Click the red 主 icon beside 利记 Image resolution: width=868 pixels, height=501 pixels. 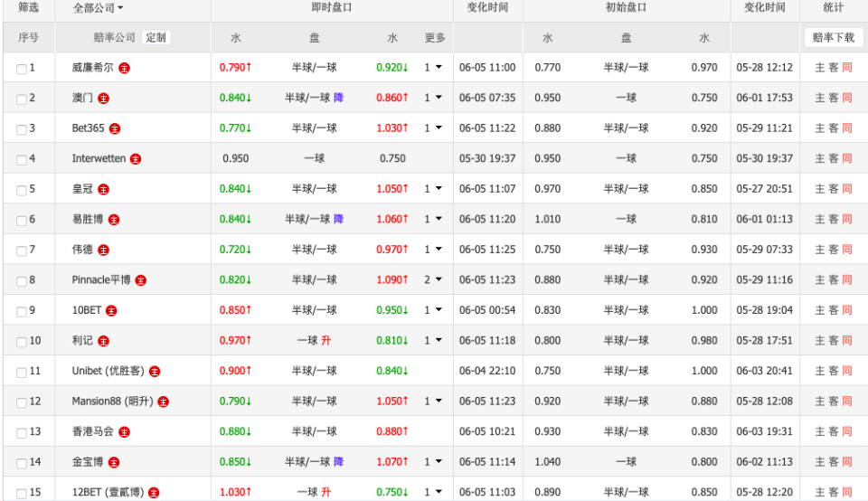click(103, 341)
